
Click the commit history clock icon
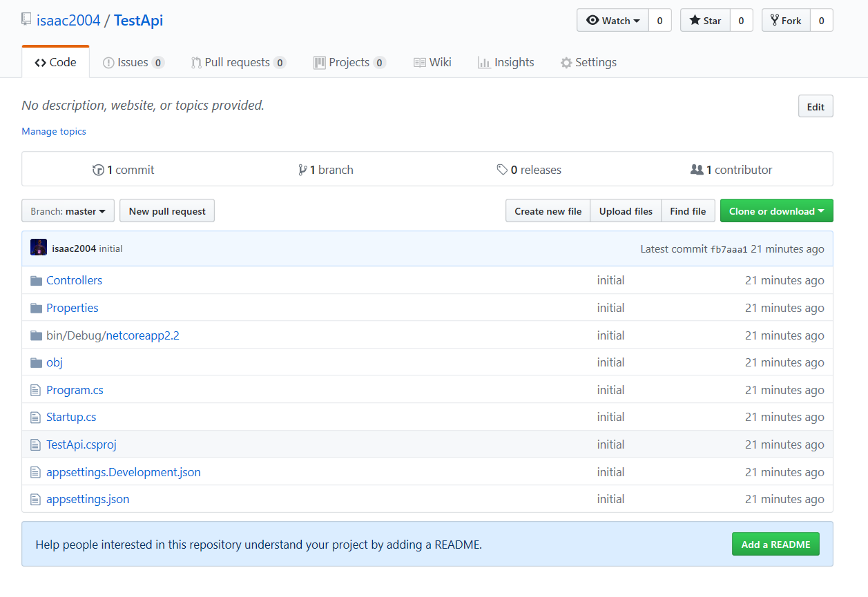(98, 170)
